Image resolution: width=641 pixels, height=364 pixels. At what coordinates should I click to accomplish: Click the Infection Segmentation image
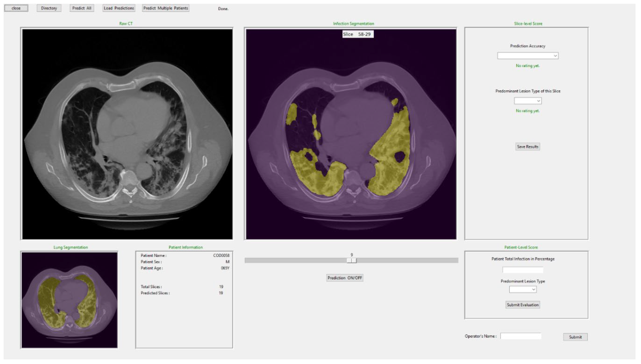click(351, 134)
